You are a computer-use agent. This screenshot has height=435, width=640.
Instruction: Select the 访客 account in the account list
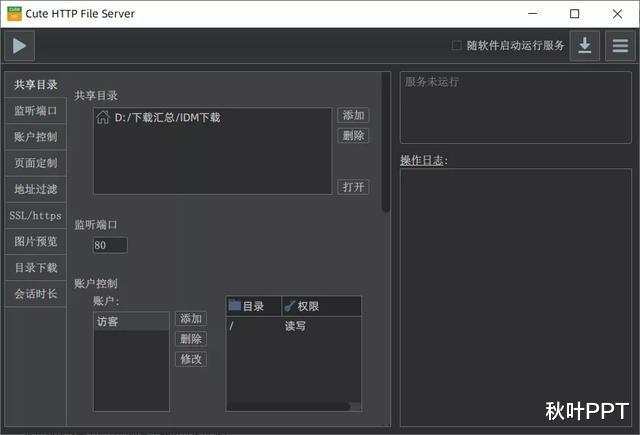coord(131,322)
